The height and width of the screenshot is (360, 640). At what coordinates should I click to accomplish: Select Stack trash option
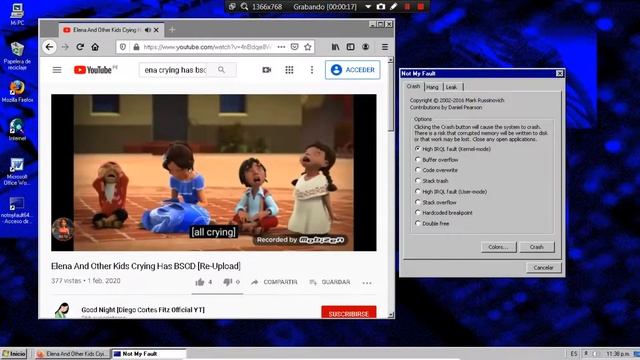(x=431, y=181)
